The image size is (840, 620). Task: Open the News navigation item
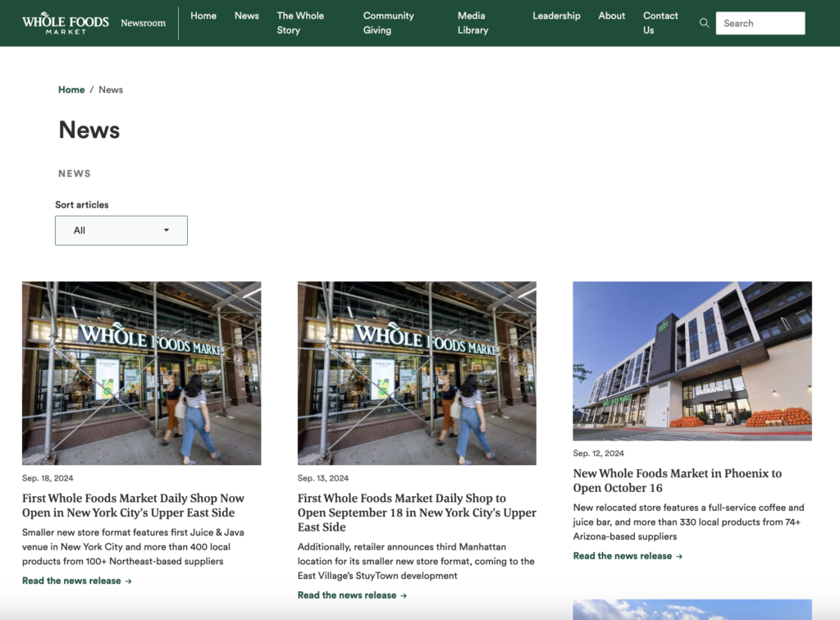tap(246, 16)
